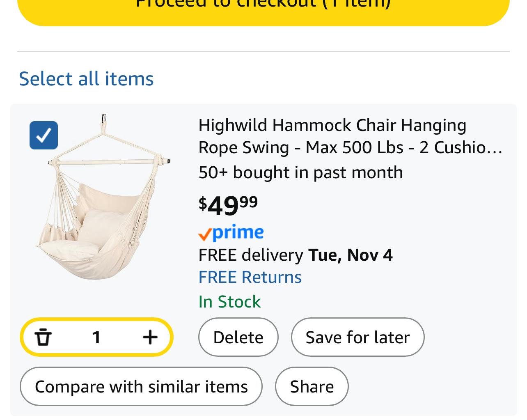Click the trash icon in quantity stepper
The image size is (527, 420).
click(43, 337)
